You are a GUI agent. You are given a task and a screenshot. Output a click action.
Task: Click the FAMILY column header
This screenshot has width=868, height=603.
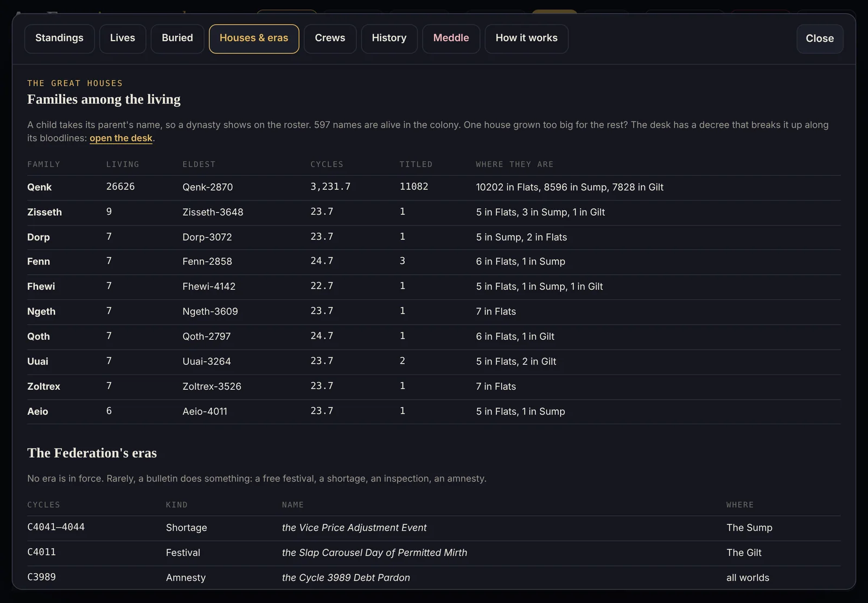pyautogui.click(x=44, y=164)
